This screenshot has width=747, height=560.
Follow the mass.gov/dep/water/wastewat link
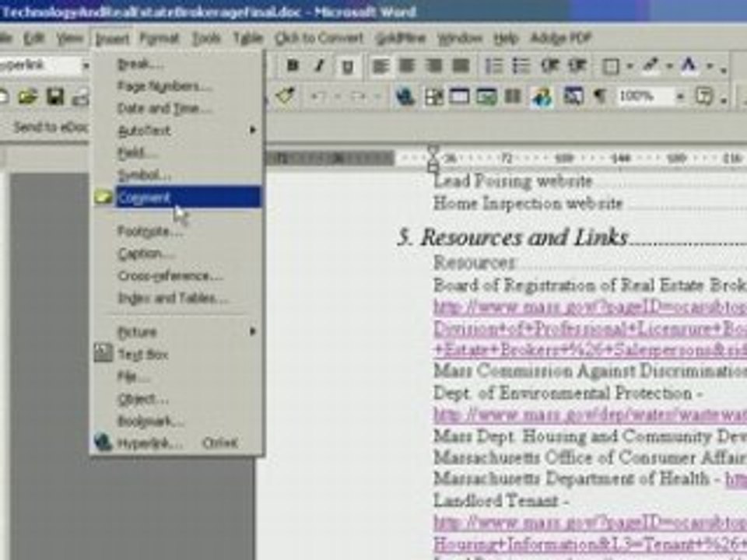tap(591, 415)
